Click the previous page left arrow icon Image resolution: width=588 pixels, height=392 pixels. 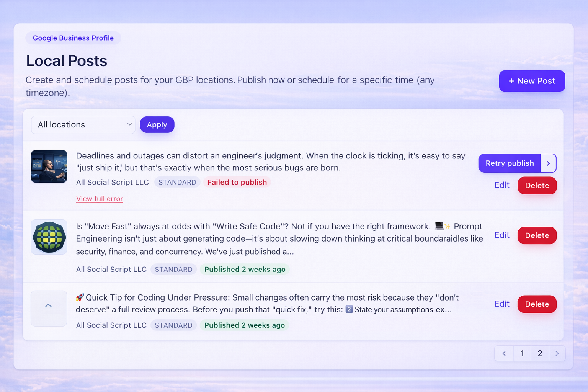click(504, 353)
